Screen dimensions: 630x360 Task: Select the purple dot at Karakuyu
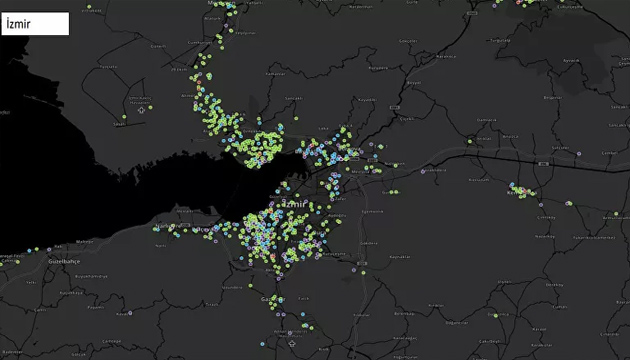423,172
